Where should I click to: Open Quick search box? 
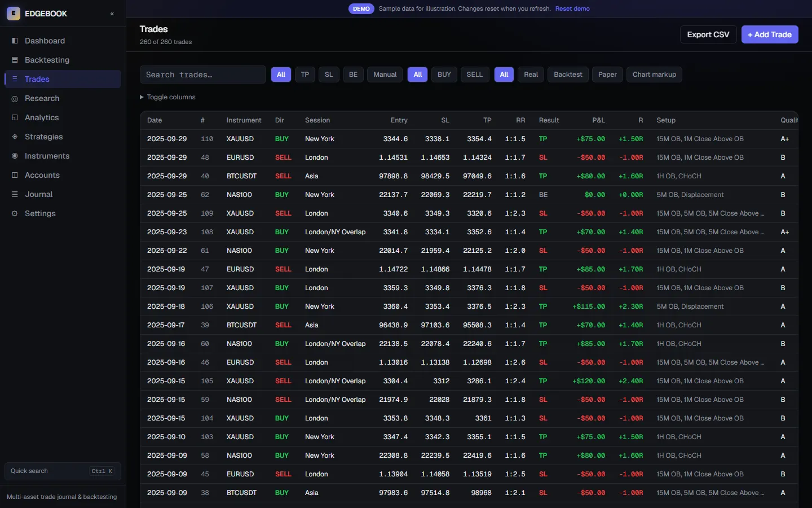(63, 471)
